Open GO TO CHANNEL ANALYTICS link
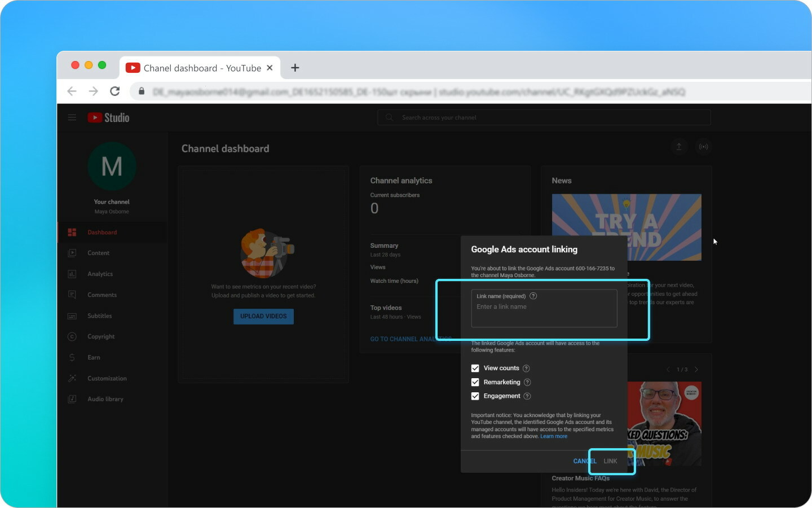Image resolution: width=812 pixels, height=508 pixels. pos(411,339)
